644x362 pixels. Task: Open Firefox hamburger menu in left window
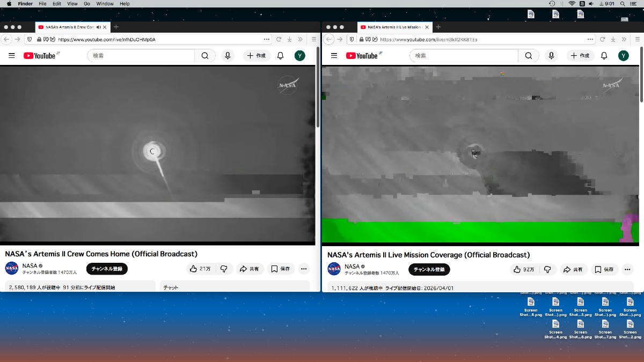[314, 39]
